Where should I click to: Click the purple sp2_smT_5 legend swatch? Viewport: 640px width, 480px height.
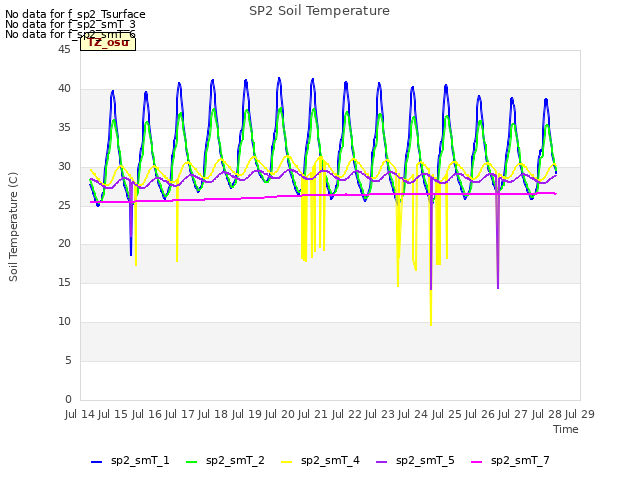click(382, 462)
